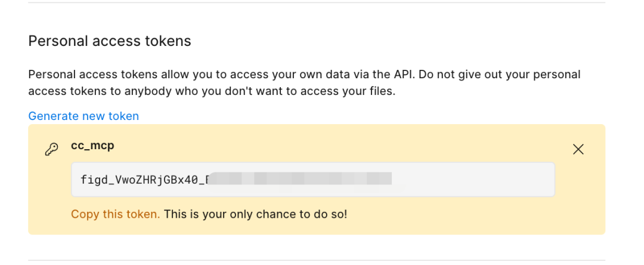Click the key icon beside cc_mcp
The image size is (644, 265).
point(51,150)
